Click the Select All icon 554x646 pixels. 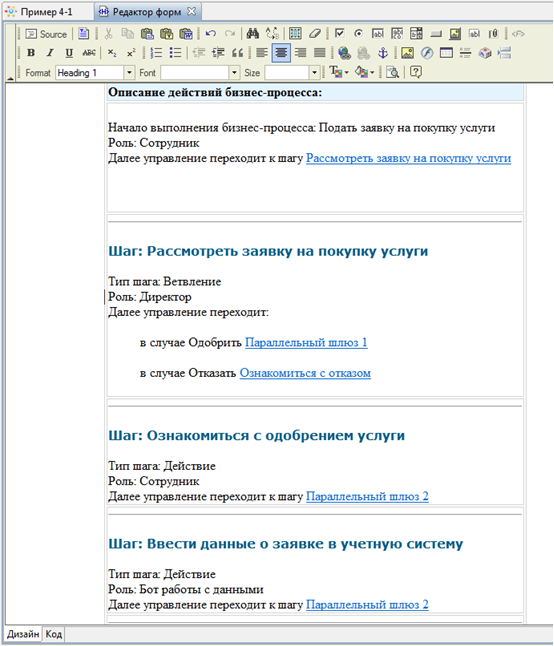coord(295,34)
